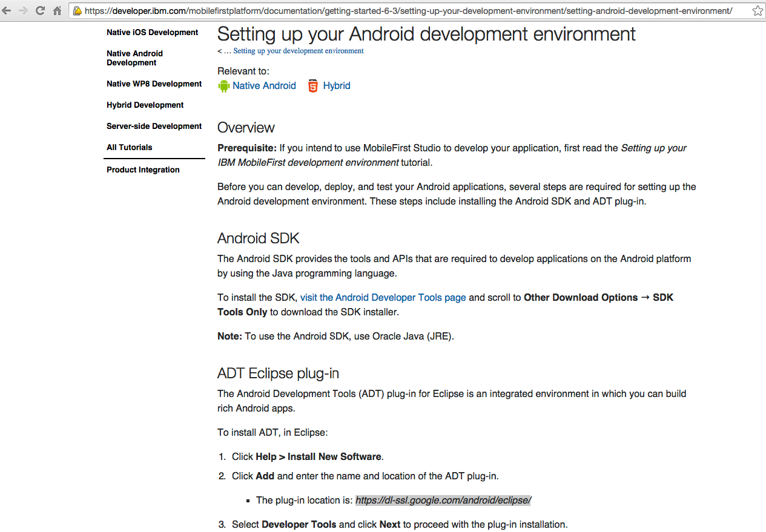Image resolution: width=766 pixels, height=532 pixels.
Task: Click the Relevant to: label
Action: (x=243, y=71)
